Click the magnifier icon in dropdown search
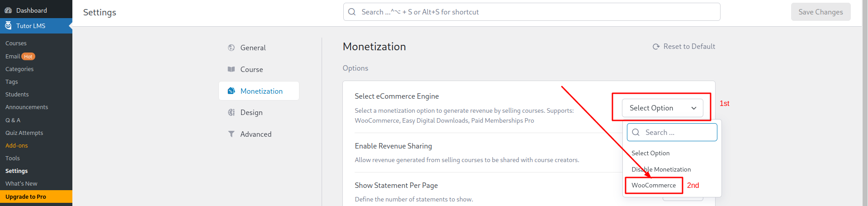Image resolution: width=868 pixels, height=206 pixels. 636,132
